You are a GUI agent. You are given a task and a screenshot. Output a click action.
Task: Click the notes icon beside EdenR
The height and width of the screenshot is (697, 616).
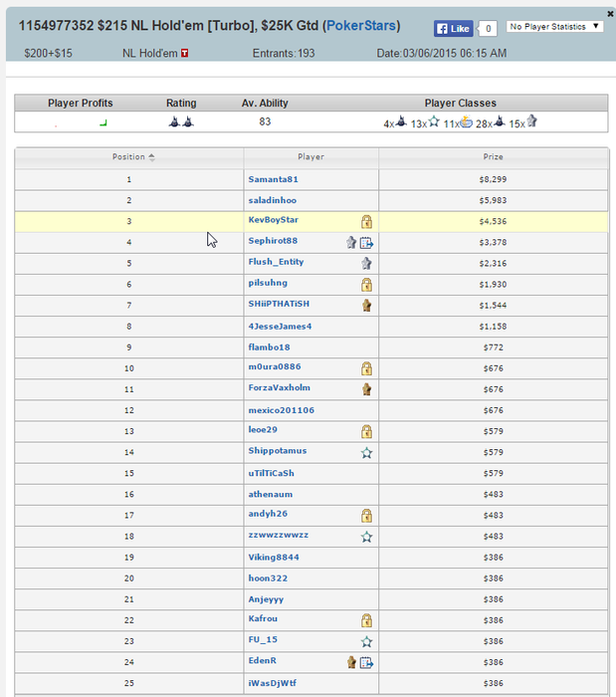pos(366,662)
